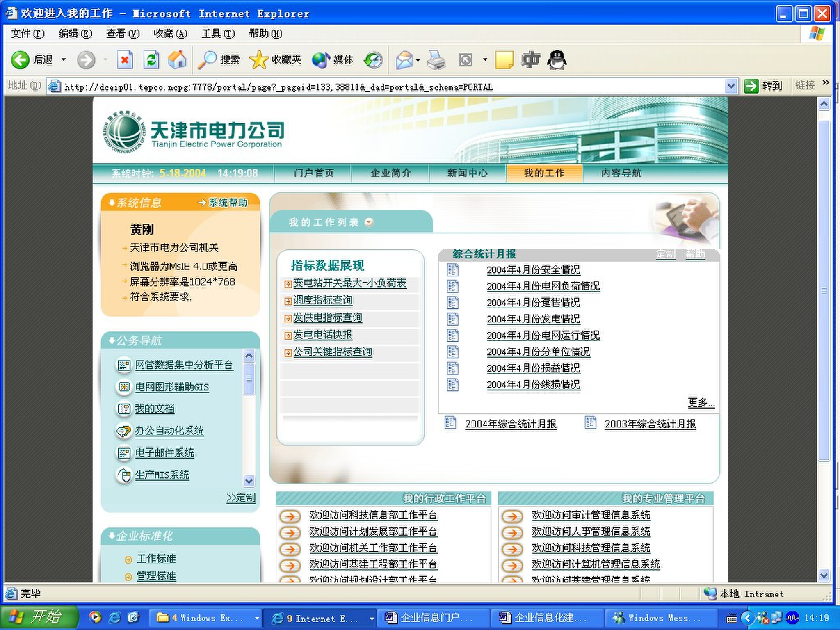
Task: Click the green Refresh page icon
Action: click(x=151, y=60)
